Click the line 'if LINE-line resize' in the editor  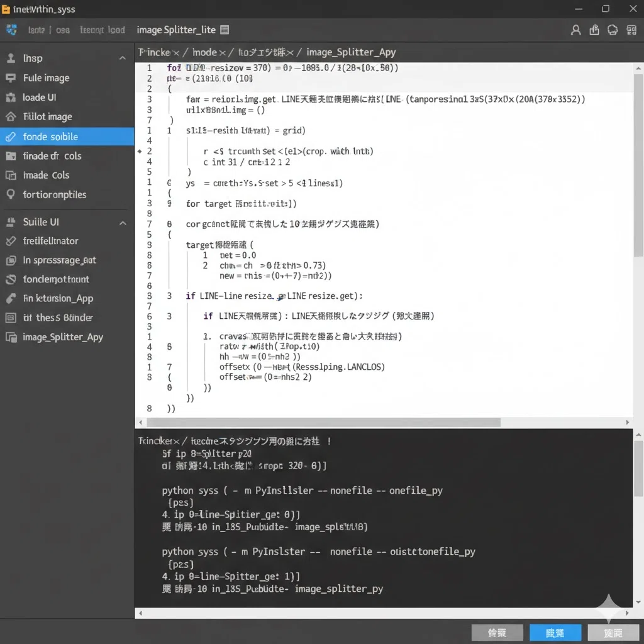[274, 296]
